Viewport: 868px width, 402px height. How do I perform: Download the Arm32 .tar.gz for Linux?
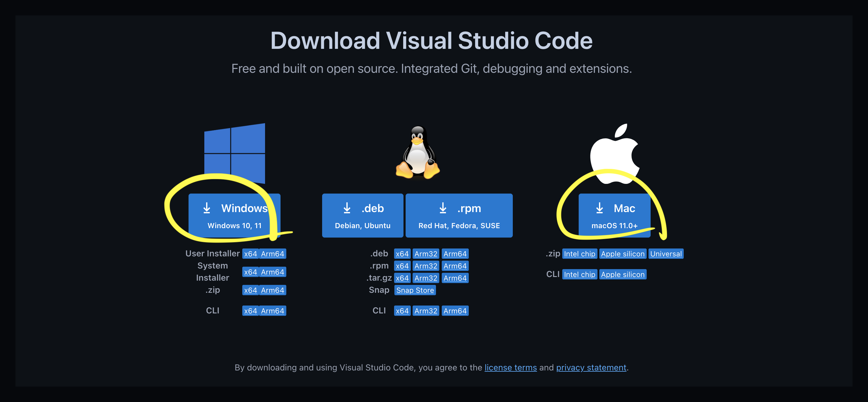coord(426,278)
